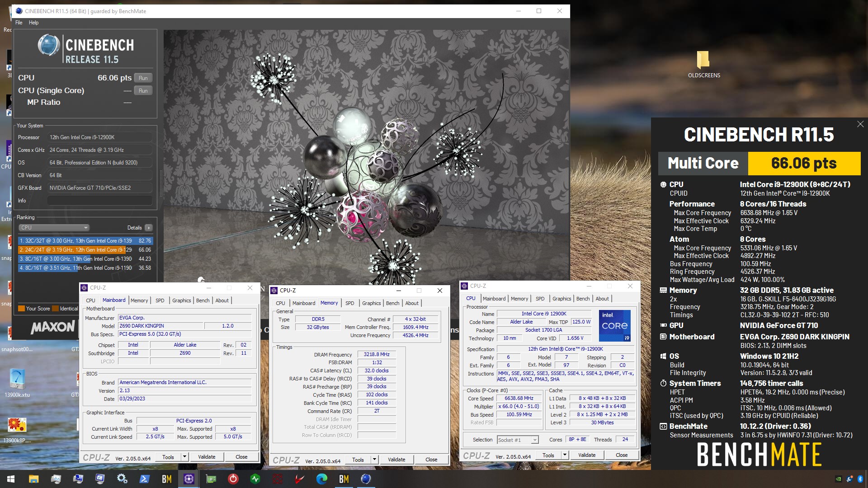Select ranking entry 3 with 44.23 score
Viewport: 868px width, 488px height.
[85, 259]
